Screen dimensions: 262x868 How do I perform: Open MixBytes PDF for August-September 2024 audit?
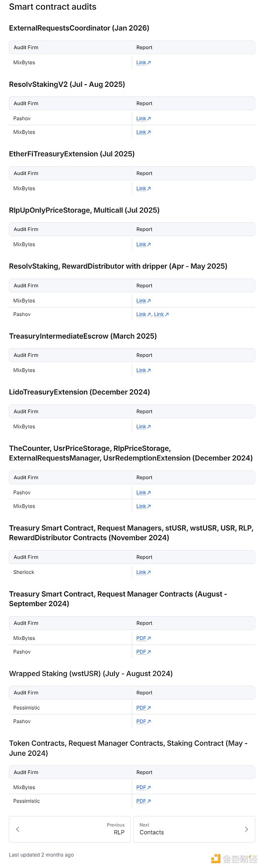tap(141, 638)
